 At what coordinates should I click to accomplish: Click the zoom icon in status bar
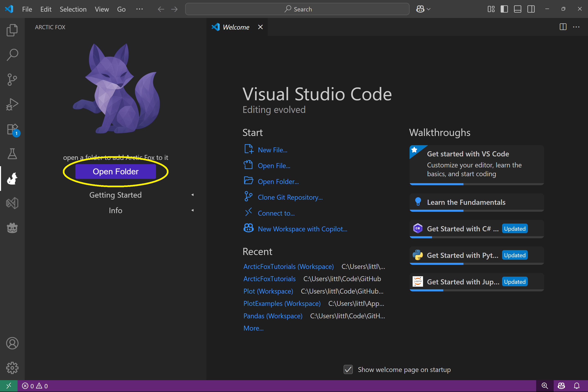[x=545, y=386]
